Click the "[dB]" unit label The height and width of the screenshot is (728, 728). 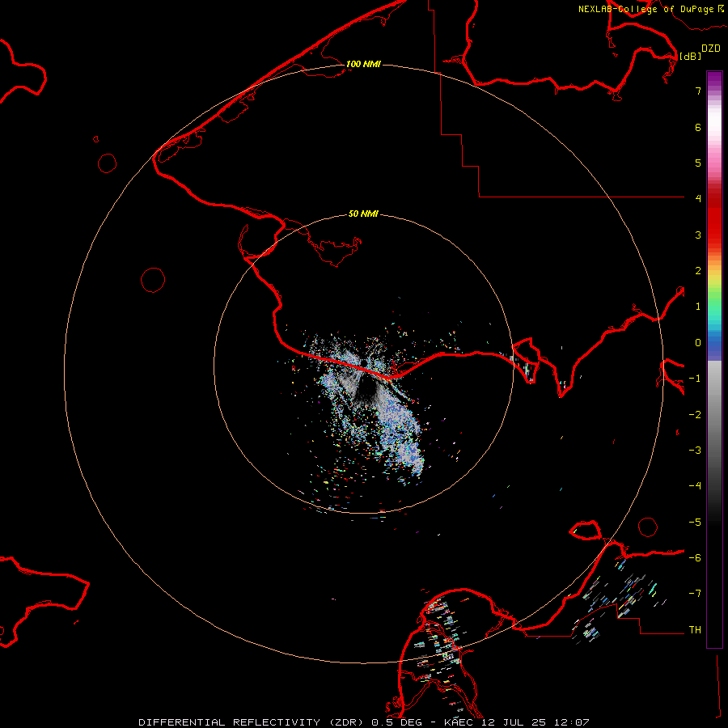click(x=690, y=56)
